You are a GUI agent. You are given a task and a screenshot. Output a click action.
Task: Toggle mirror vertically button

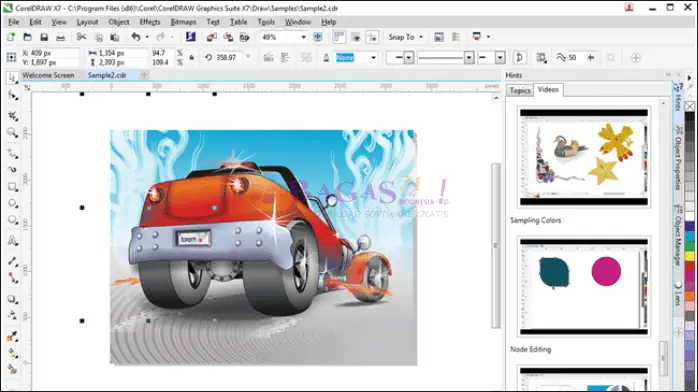click(x=285, y=57)
